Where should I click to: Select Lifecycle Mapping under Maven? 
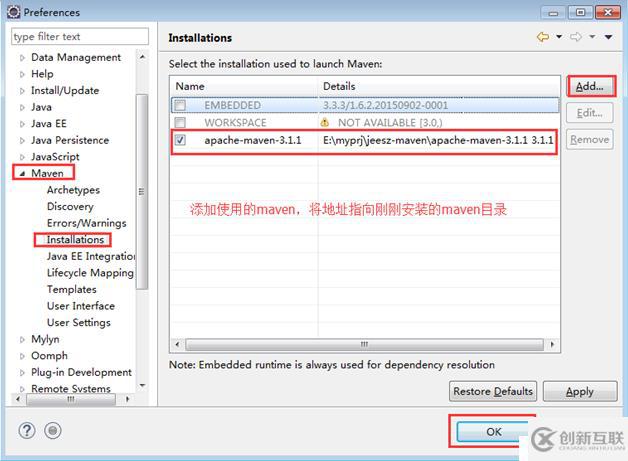(x=90, y=273)
